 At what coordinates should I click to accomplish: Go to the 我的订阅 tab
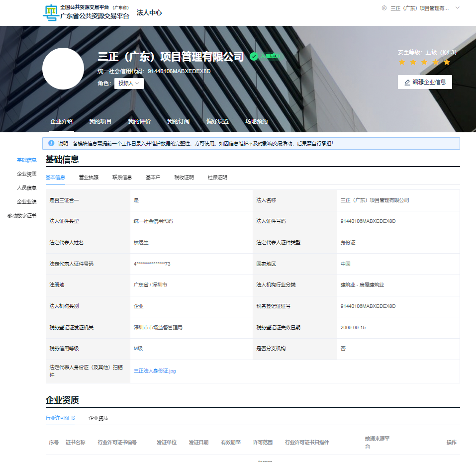[x=178, y=121]
